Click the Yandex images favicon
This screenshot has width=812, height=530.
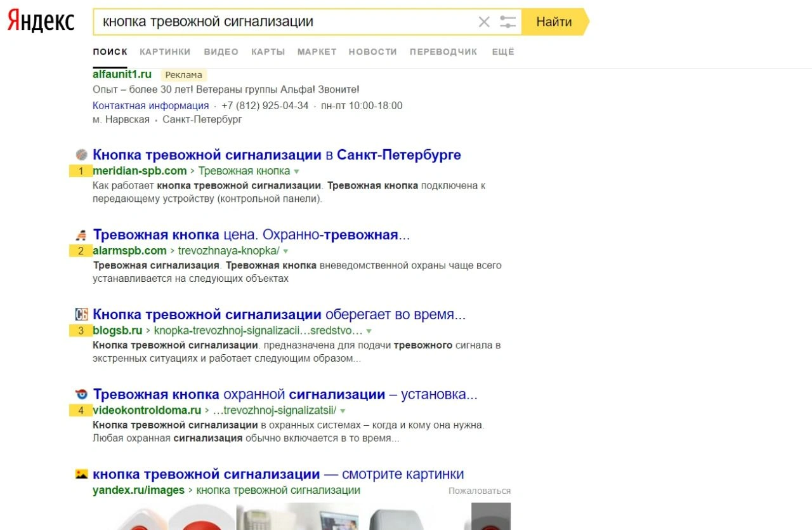(81, 474)
